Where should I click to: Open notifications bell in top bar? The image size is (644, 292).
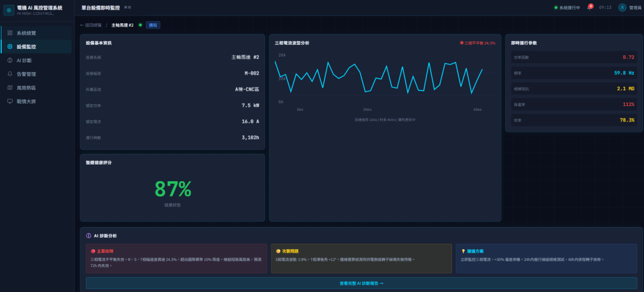point(589,8)
